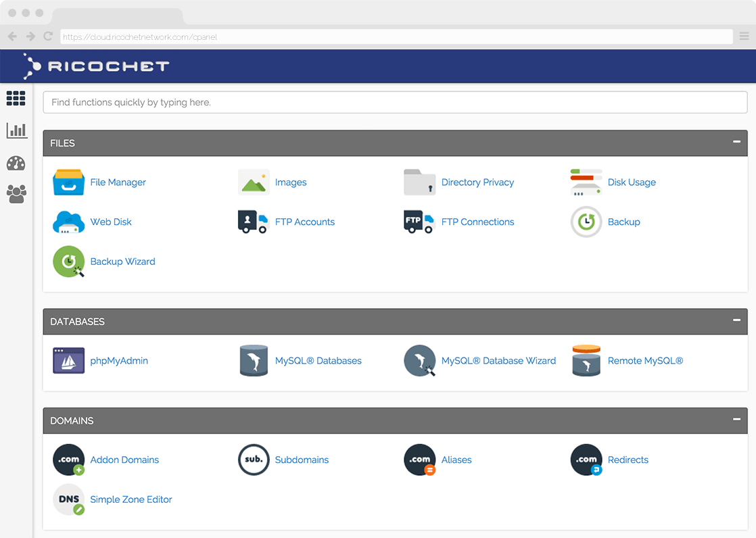Click the Find functions search field

point(395,103)
